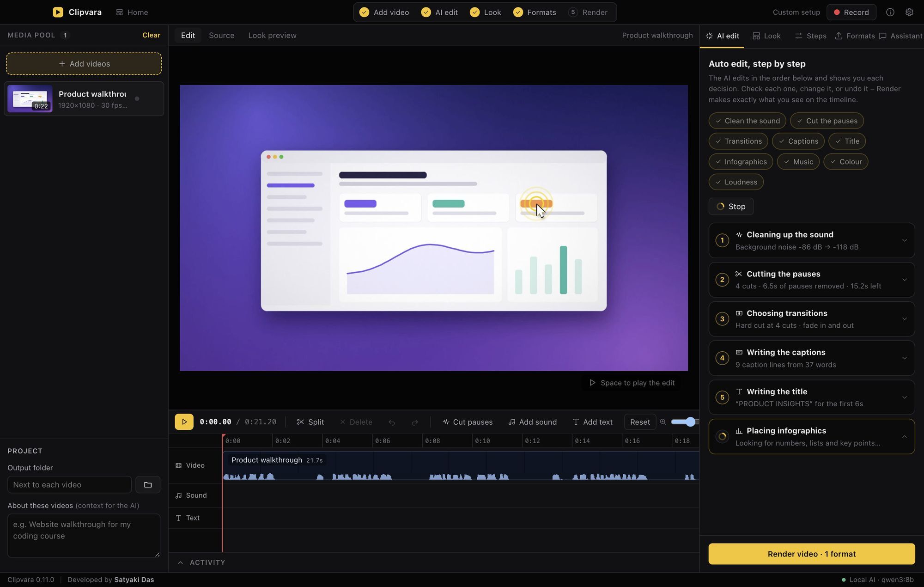Click the Home icon in header
This screenshot has height=587, width=924.
click(119, 12)
